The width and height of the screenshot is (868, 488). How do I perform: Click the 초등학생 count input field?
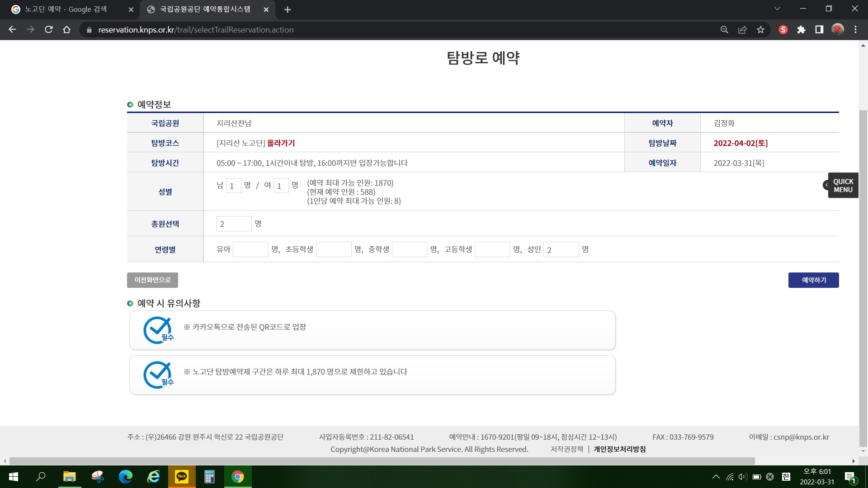point(334,249)
